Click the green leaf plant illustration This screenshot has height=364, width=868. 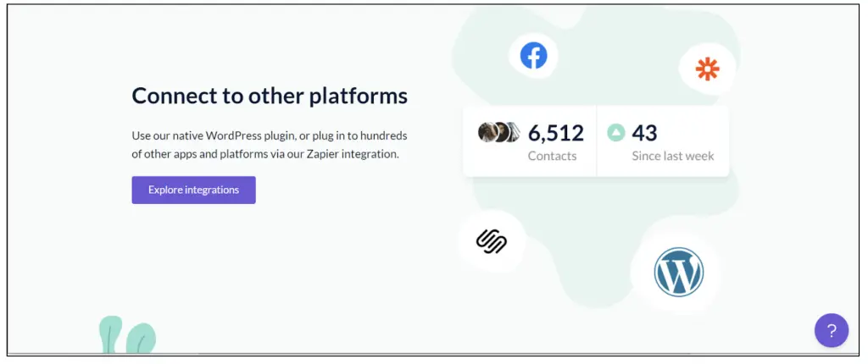click(127, 335)
